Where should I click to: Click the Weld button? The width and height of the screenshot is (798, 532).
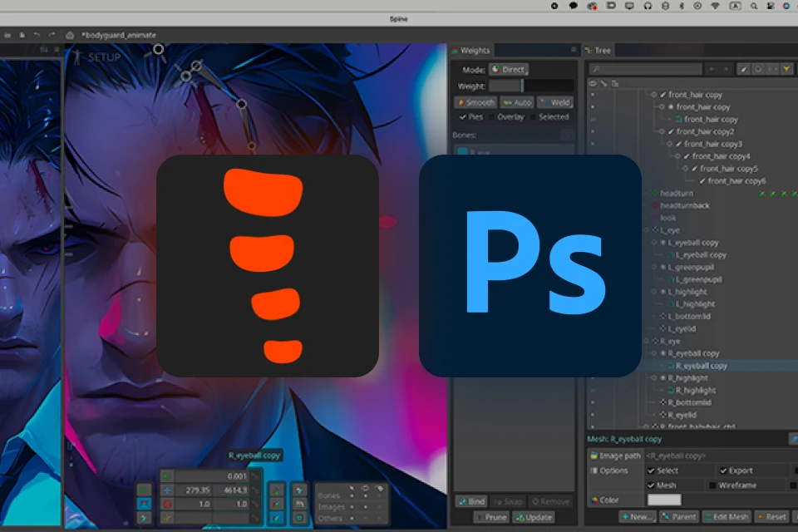click(x=555, y=102)
